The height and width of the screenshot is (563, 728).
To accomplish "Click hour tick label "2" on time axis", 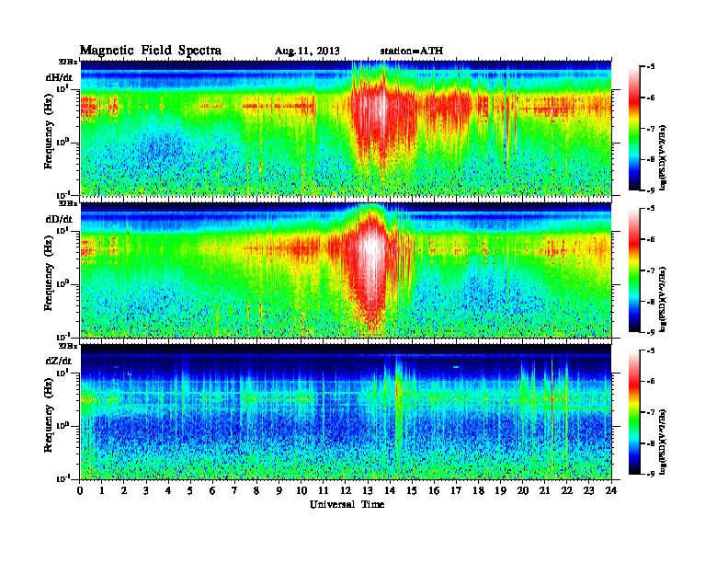I will 124,490.
